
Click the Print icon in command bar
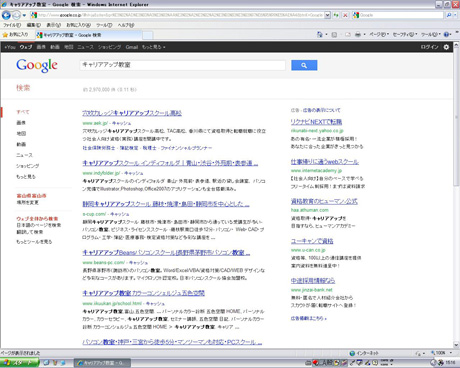click(x=358, y=34)
